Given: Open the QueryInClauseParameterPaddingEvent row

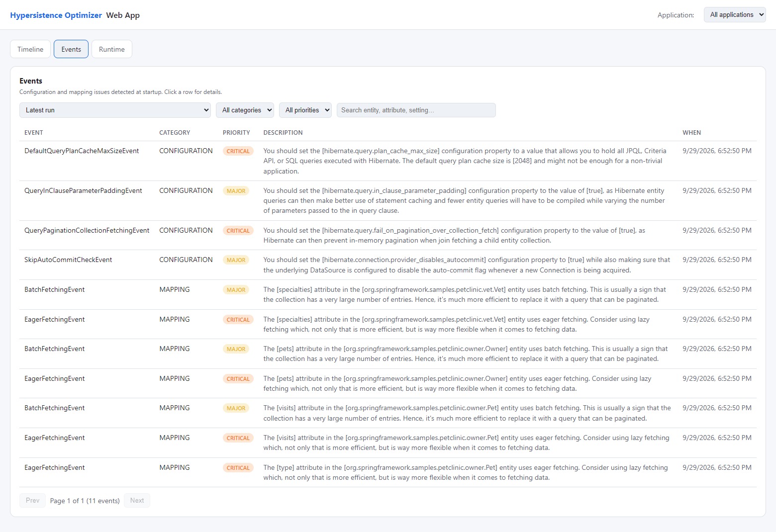Looking at the screenshot, I should point(388,201).
